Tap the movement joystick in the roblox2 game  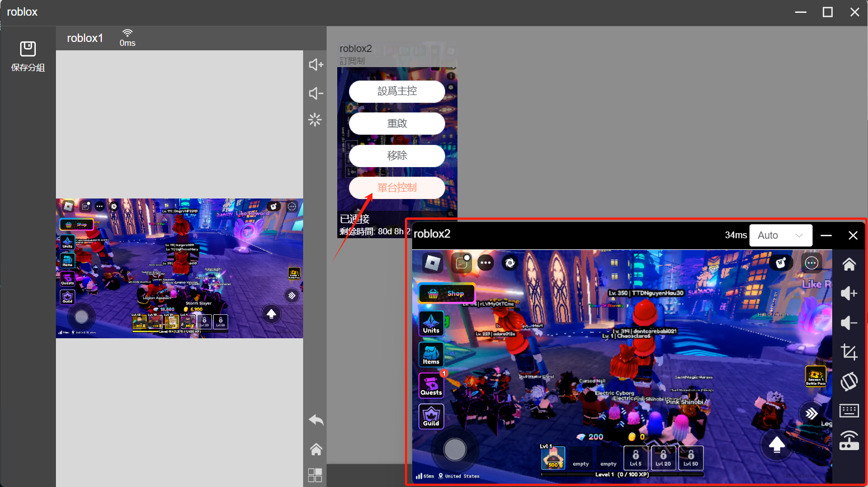[455, 449]
